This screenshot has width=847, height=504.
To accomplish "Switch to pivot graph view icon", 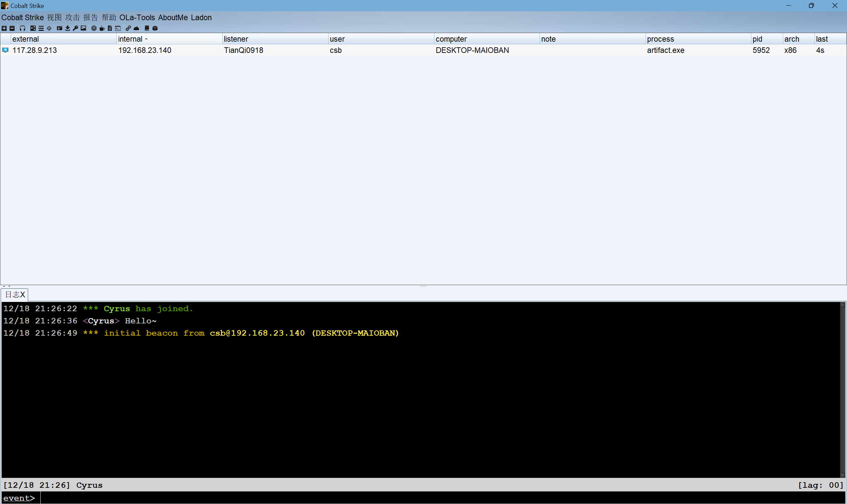I will 33,28.
